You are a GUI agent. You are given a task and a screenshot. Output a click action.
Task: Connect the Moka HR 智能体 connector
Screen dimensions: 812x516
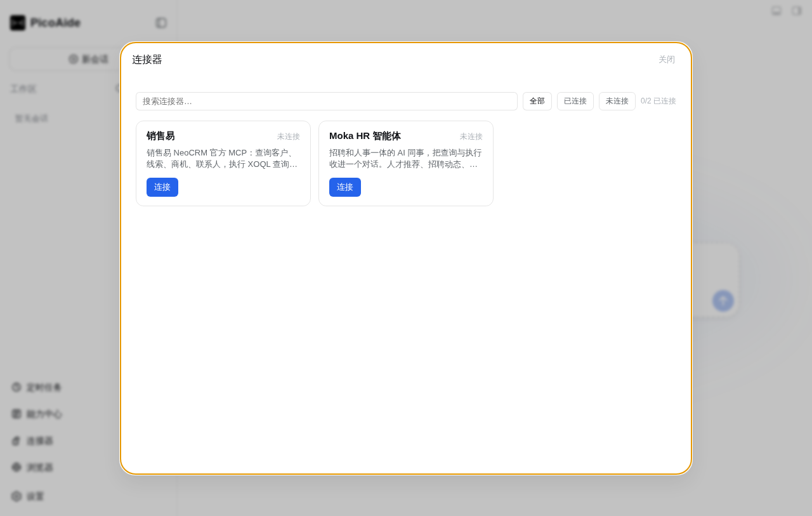click(345, 187)
